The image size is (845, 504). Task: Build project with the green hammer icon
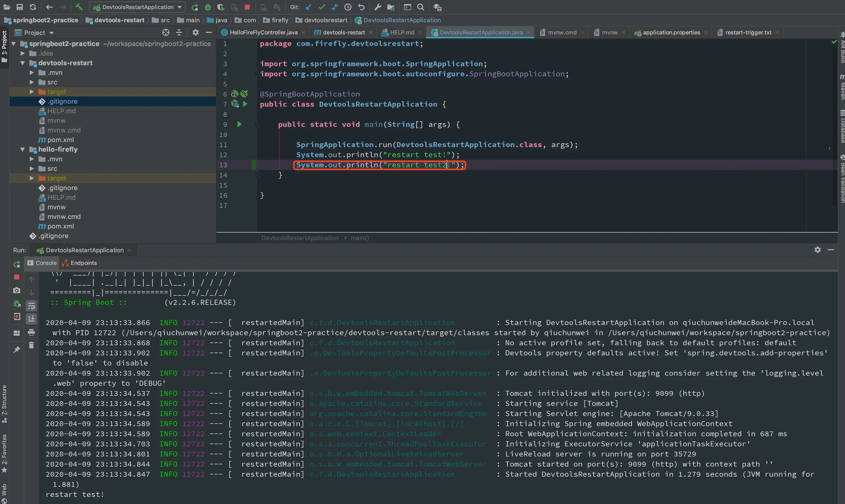[79, 7]
